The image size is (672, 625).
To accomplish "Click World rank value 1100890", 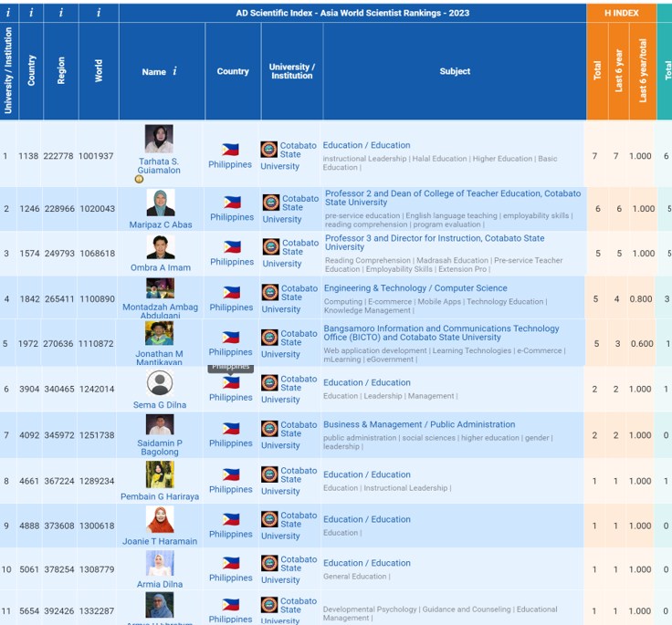I will (x=98, y=299).
